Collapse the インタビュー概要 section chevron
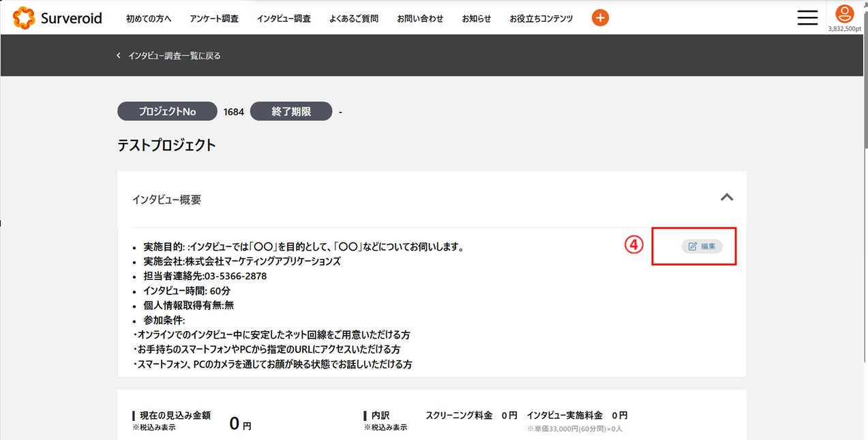 pyautogui.click(x=727, y=198)
